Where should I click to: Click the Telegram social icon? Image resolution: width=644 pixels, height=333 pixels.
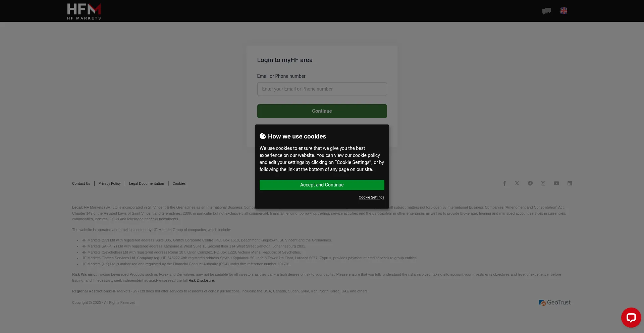(x=530, y=183)
